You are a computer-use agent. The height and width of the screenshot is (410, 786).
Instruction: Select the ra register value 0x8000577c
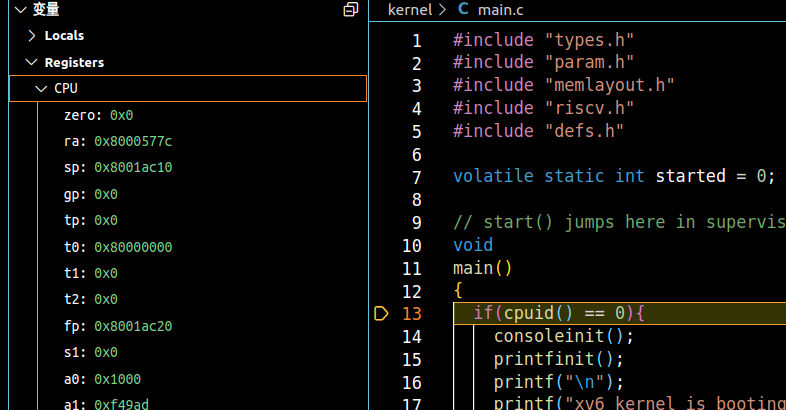tap(133, 142)
